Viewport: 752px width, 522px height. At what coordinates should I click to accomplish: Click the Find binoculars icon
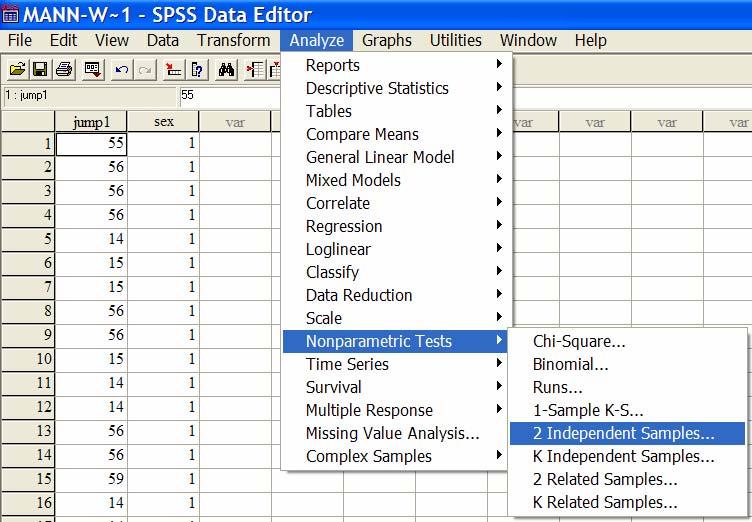[226, 70]
